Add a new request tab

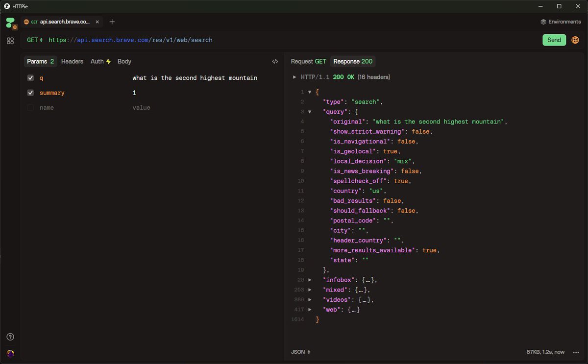pos(112,22)
